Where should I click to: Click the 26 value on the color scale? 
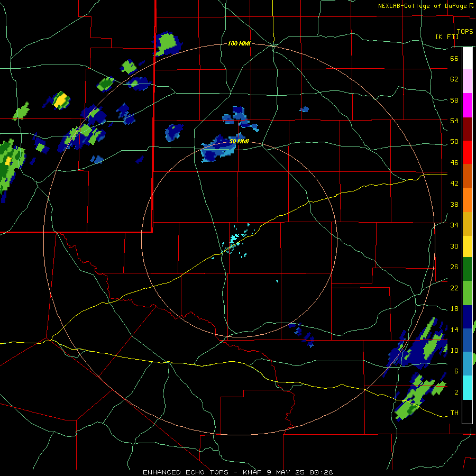click(454, 267)
